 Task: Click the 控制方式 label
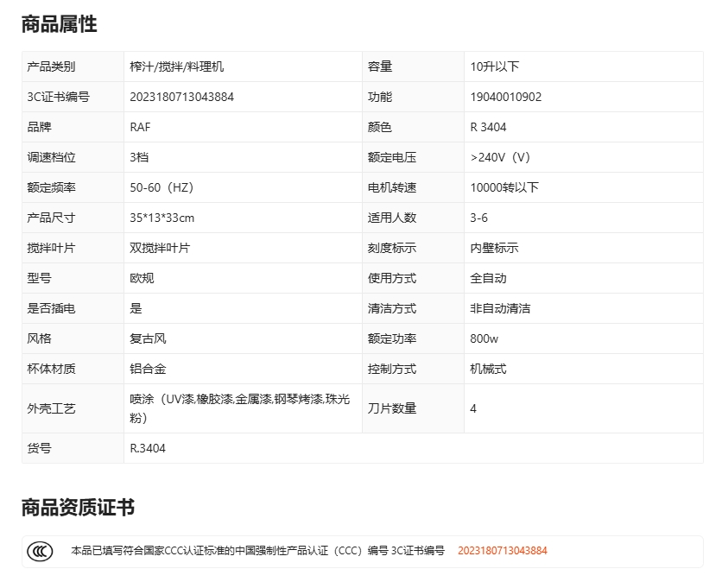pos(392,369)
